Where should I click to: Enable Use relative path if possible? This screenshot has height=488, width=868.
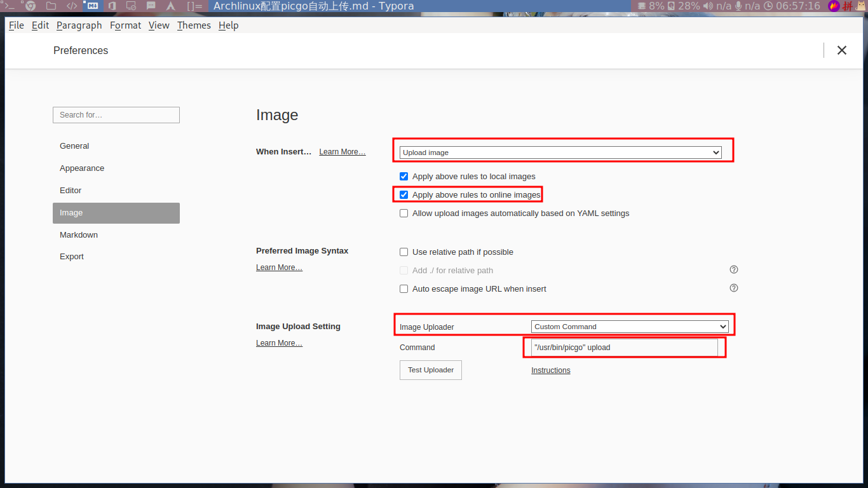403,252
